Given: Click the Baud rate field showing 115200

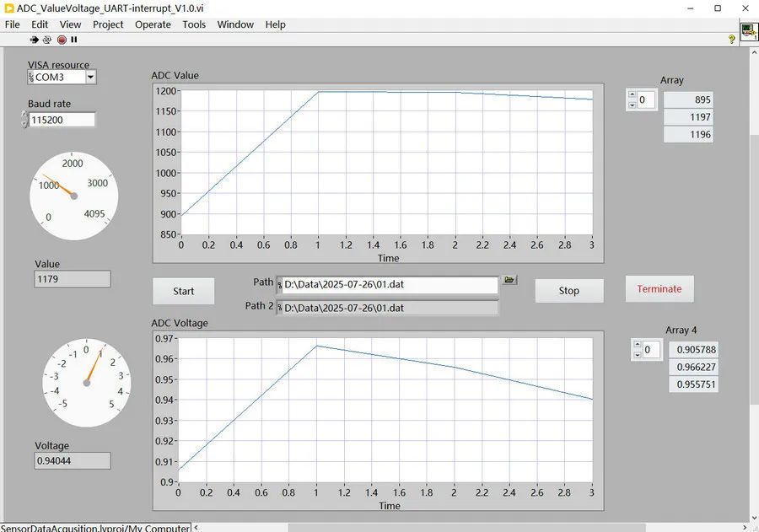Looking at the screenshot, I should pyautogui.click(x=62, y=120).
